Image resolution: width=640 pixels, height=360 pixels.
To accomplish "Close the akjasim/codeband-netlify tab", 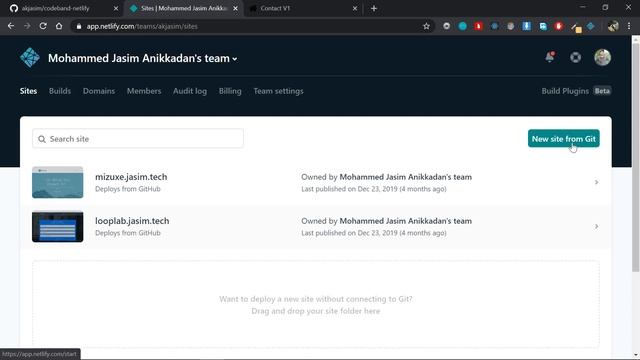I will (116, 8).
